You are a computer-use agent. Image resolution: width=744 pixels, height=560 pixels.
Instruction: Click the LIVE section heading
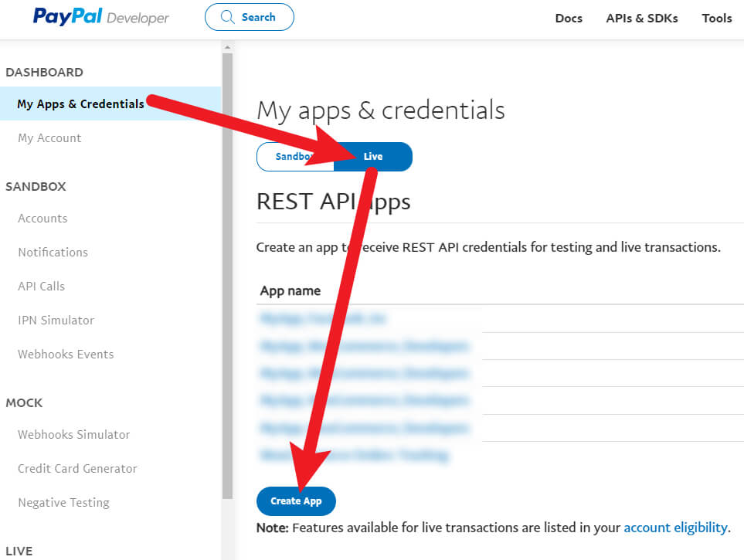[19, 551]
